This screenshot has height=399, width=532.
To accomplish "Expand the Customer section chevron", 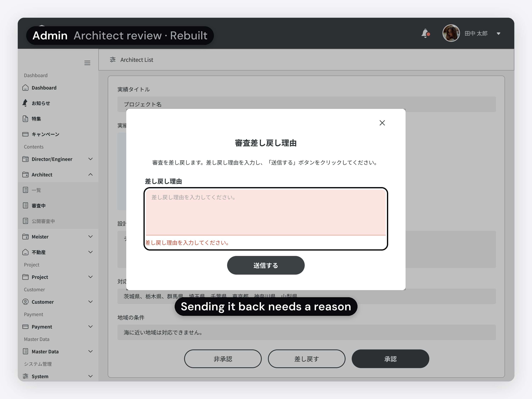I will (x=90, y=302).
